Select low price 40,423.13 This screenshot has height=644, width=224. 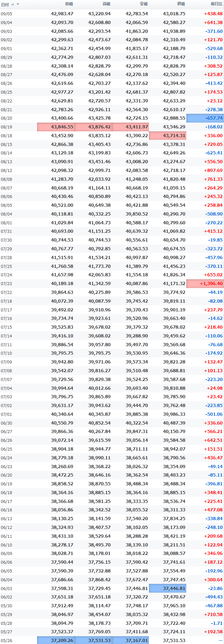click(137, 197)
